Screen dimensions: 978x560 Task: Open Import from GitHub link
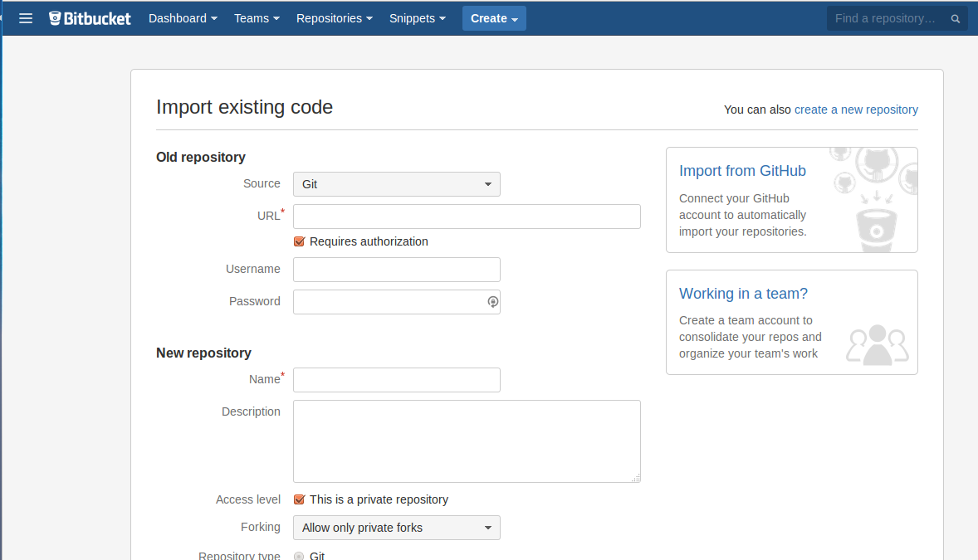click(742, 171)
